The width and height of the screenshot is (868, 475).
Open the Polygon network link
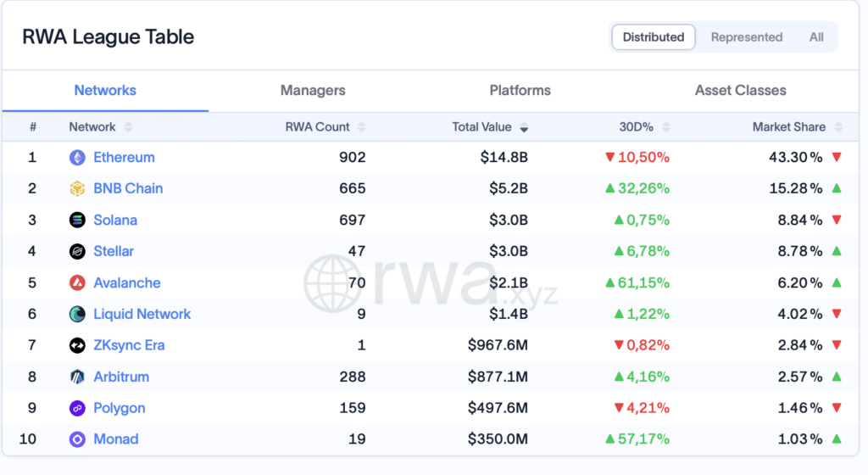pyautogui.click(x=119, y=408)
